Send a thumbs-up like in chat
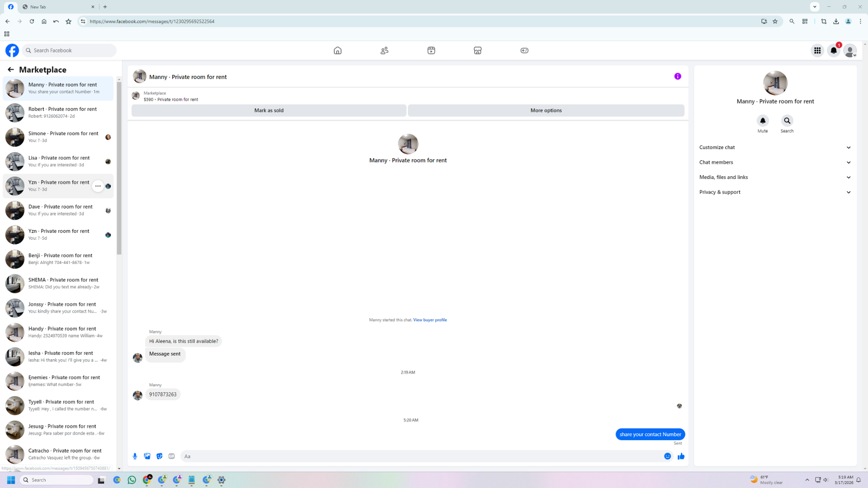The image size is (868, 488). [681, 456]
